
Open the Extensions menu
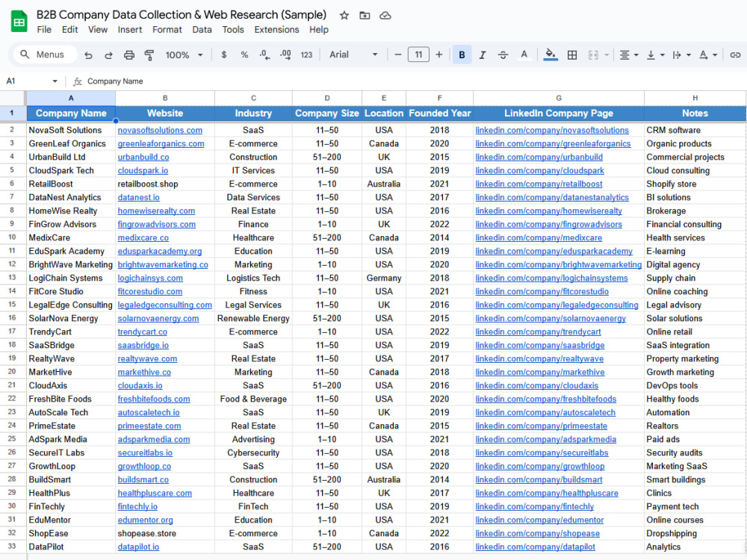coord(276,30)
